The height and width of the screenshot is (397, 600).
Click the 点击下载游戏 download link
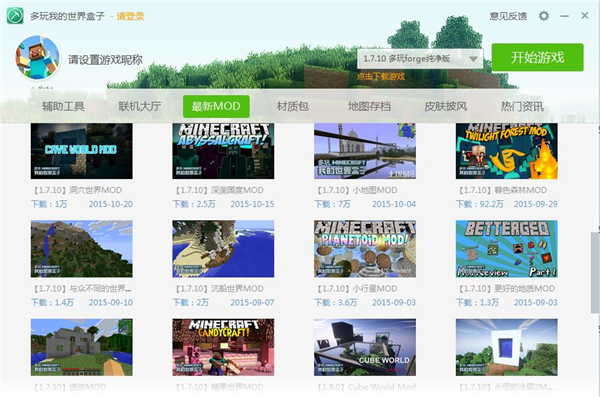(381, 76)
